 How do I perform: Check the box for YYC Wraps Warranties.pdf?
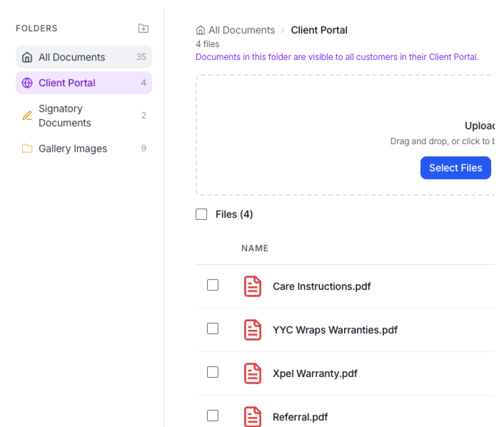(213, 328)
